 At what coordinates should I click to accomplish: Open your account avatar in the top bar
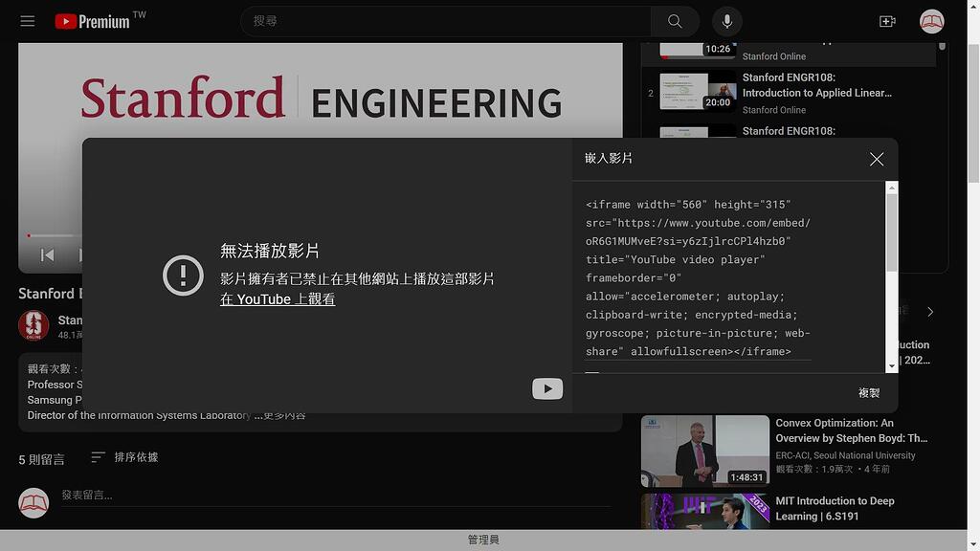click(x=931, y=20)
